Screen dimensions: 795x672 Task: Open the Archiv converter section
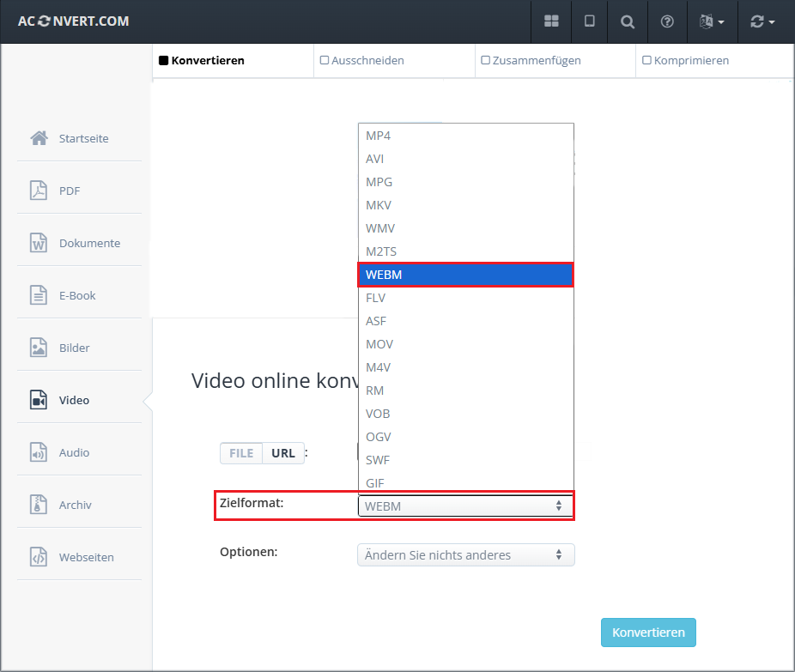[74, 505]
